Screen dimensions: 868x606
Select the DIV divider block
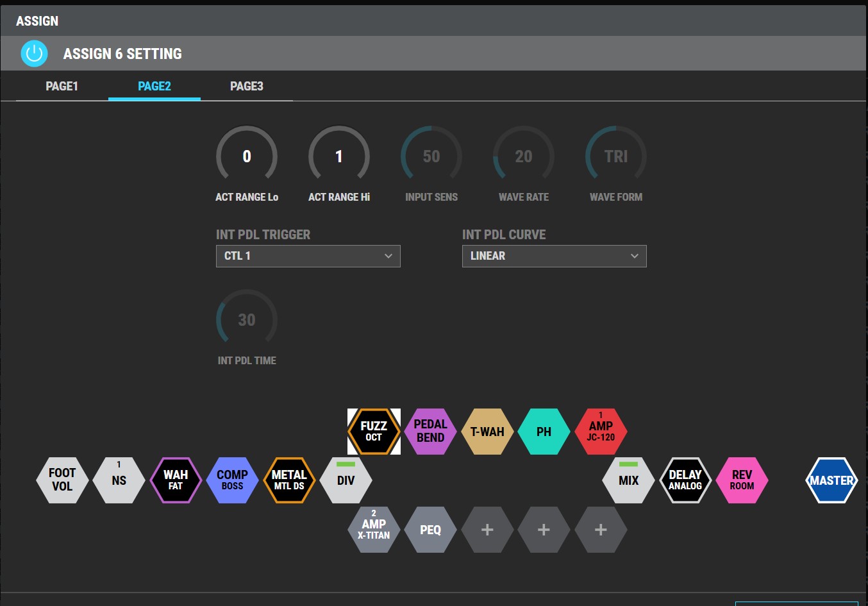pos(346,480)
